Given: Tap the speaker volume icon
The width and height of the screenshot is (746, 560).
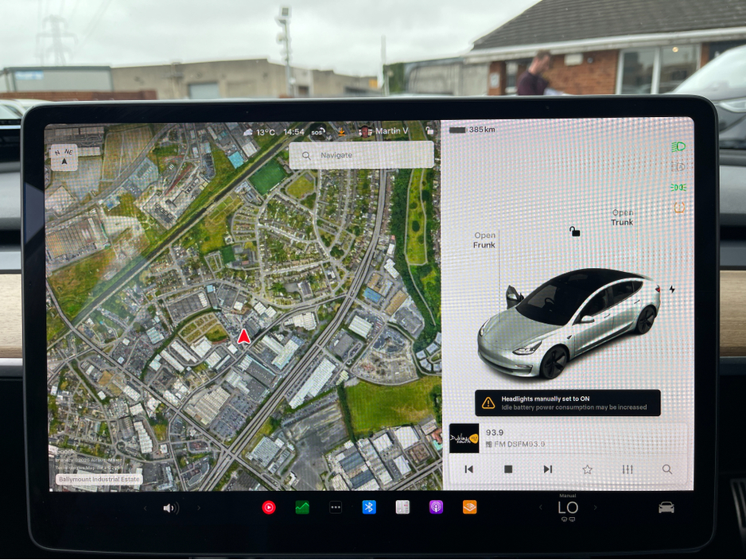Looking at the screenshot, I should coord(170,508).
